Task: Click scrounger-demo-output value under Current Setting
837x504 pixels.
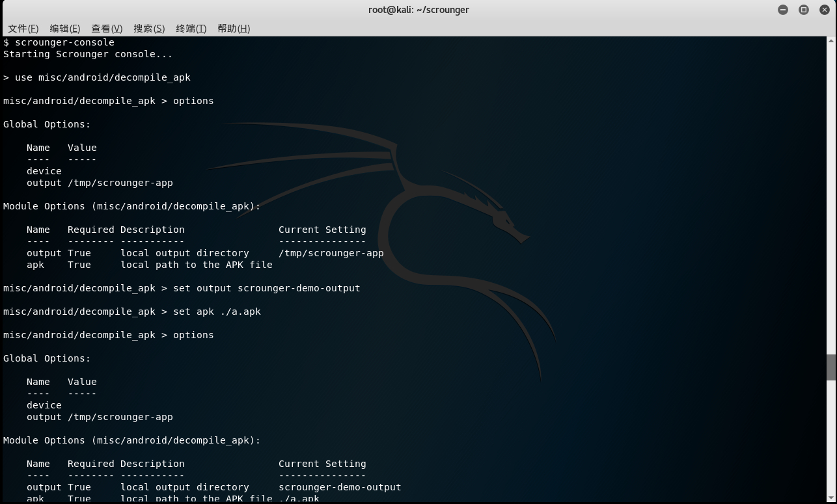Action: 340,487
